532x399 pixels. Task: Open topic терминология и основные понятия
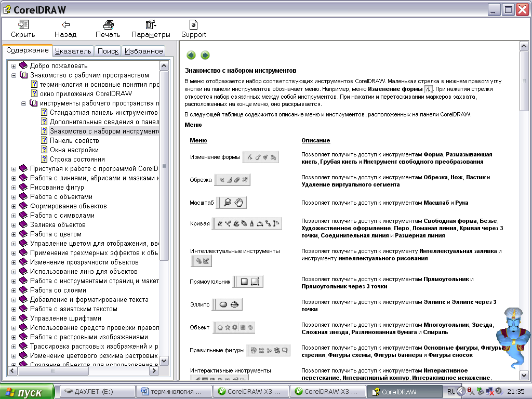99,85
